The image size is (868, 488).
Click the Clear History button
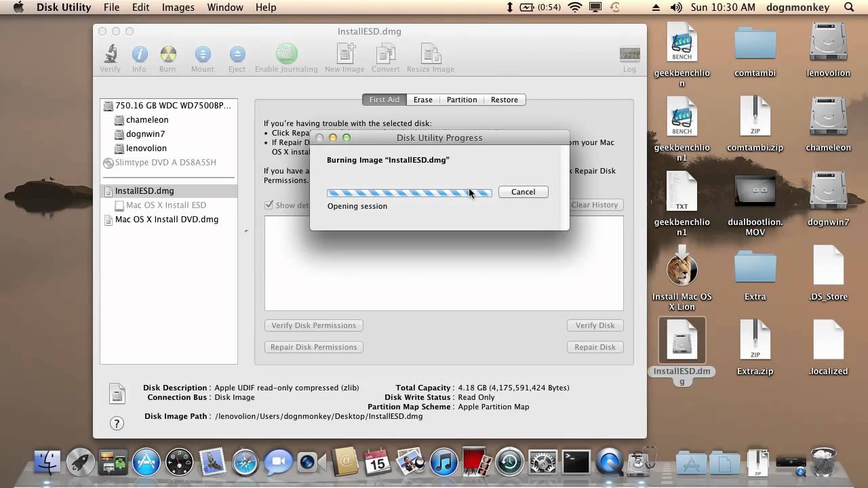[x=595, y=205]
